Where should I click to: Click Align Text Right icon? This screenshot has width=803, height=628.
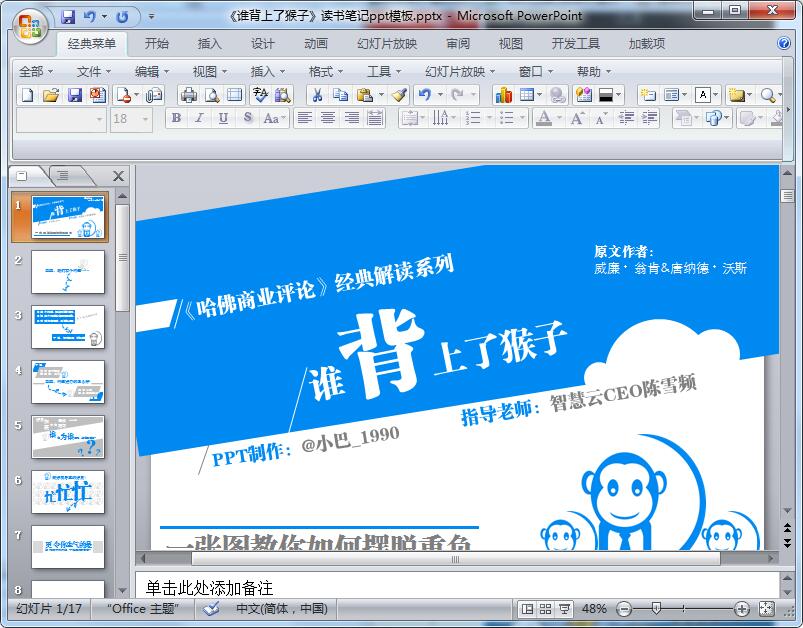(351, 118)
